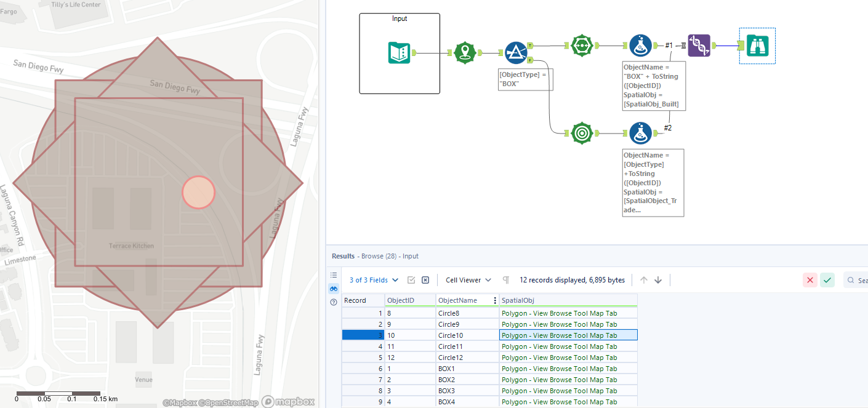Switch to map view in the Results panel
The height and width of the screenshot is (408, 868).
pyautogui.click(x=333, y=289)
